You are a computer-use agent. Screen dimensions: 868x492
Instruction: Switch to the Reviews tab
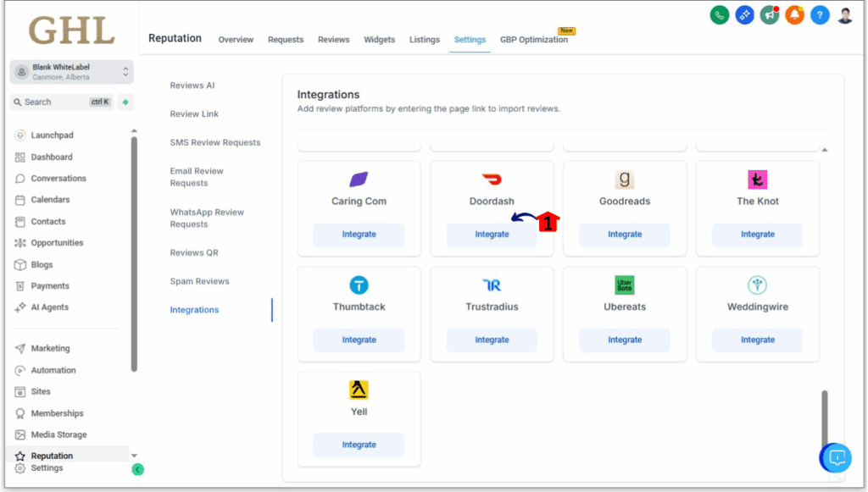click(334, 40)
